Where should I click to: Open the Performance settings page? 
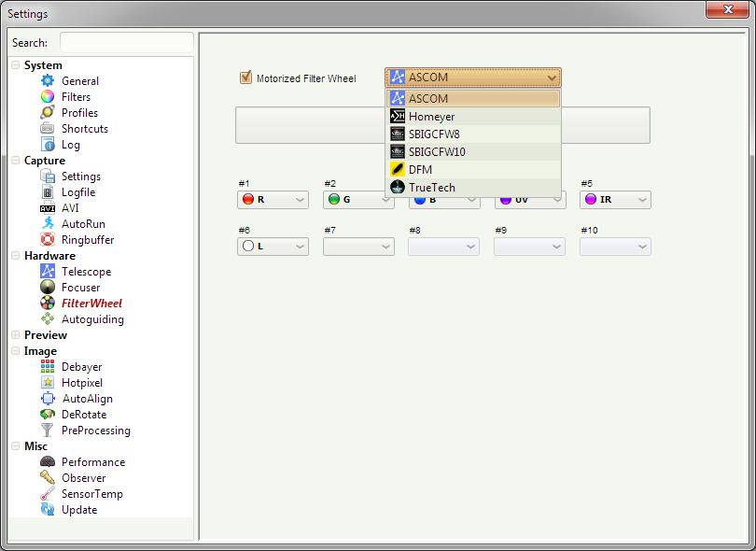pos(93,461)
